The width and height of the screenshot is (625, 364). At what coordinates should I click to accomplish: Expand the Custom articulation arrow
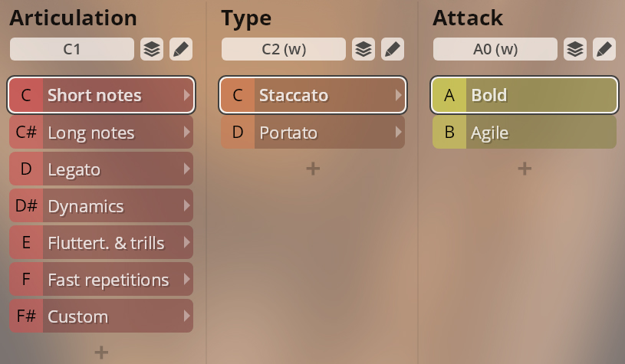tap(186, 316)
